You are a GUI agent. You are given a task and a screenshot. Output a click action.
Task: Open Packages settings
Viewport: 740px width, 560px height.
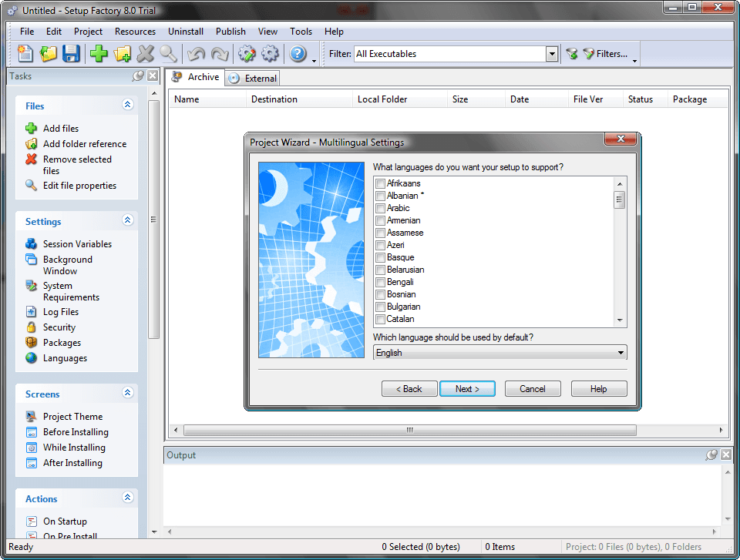coord(62,343)
